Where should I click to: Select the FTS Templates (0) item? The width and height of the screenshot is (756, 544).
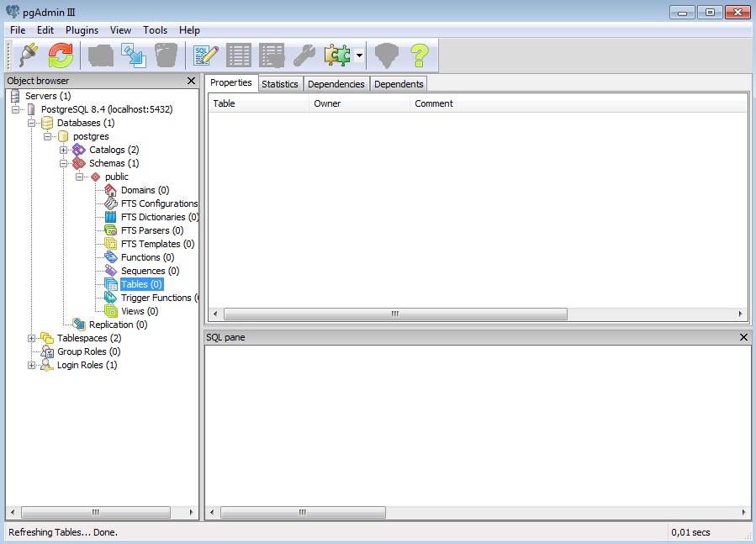[157, 244]
